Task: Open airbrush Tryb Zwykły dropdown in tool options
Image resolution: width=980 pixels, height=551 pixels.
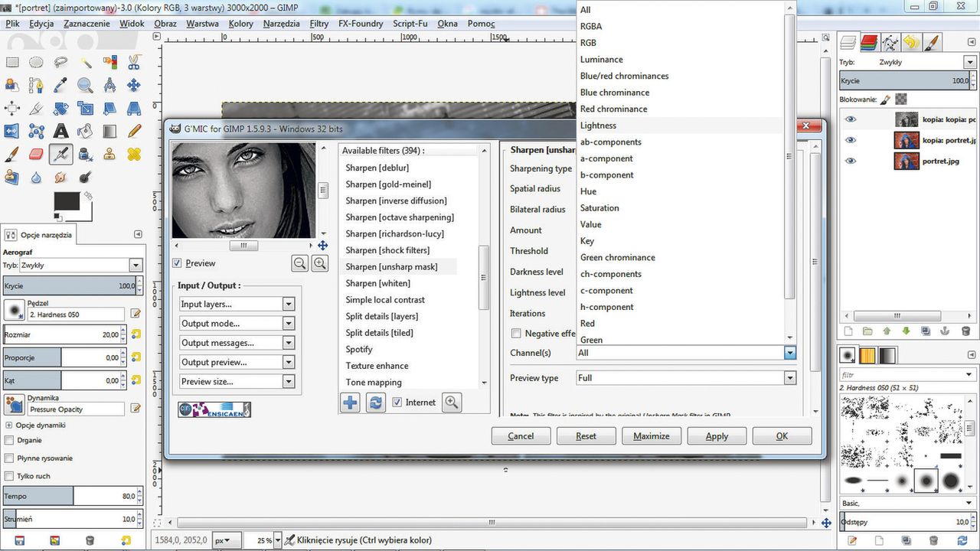Action: pyautogui.click(x=82, y=266)
